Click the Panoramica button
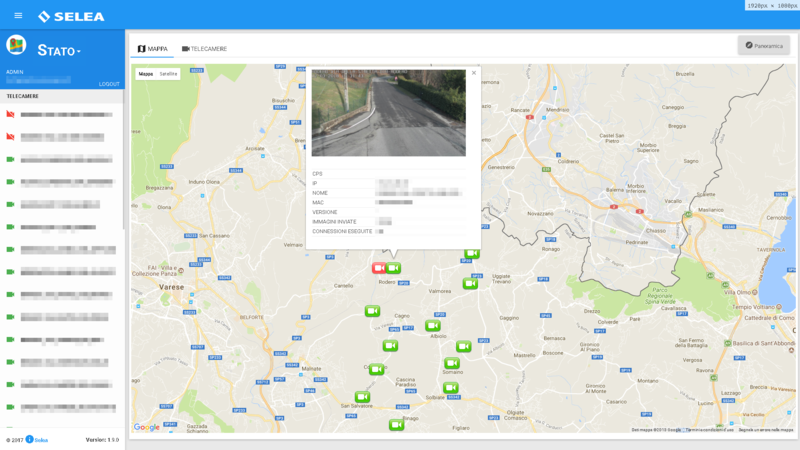The height and width of the screenshot is (450, 800). point(764,45)
